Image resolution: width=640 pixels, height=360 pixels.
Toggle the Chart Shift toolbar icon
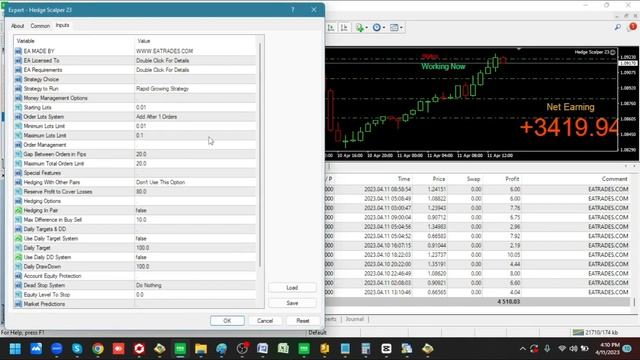click(344, 28)
